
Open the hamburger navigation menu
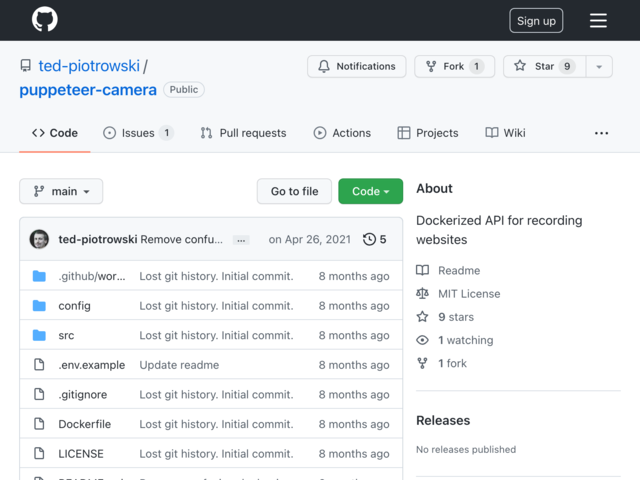598,20
